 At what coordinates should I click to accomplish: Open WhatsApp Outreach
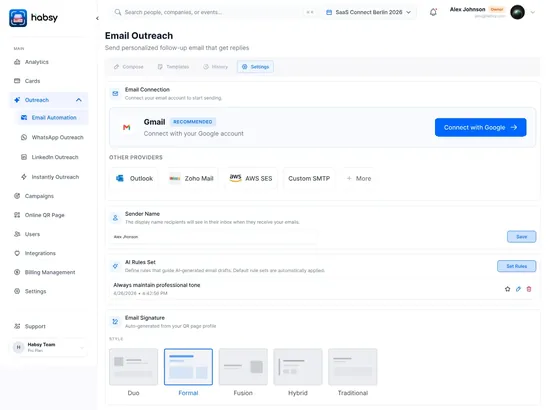[x=51, y=137]
